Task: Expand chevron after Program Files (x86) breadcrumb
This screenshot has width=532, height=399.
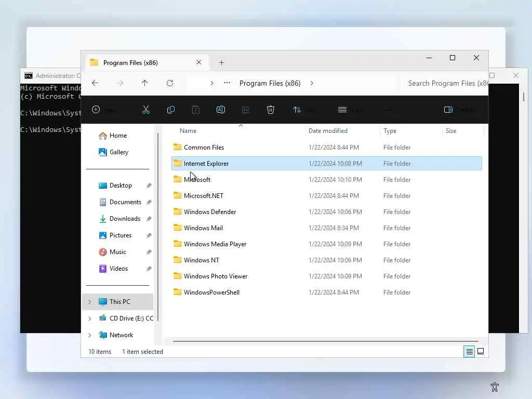Action: coord(312,83)
